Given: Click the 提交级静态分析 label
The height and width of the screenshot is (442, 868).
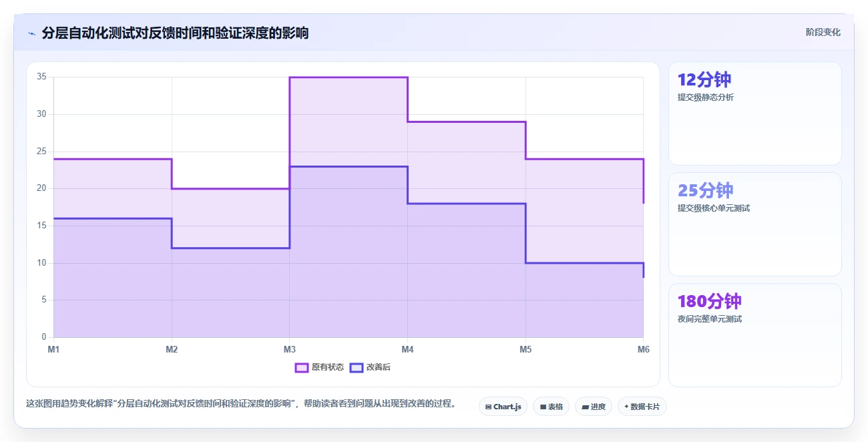Looking at the screenshot, I should [705, 97].
